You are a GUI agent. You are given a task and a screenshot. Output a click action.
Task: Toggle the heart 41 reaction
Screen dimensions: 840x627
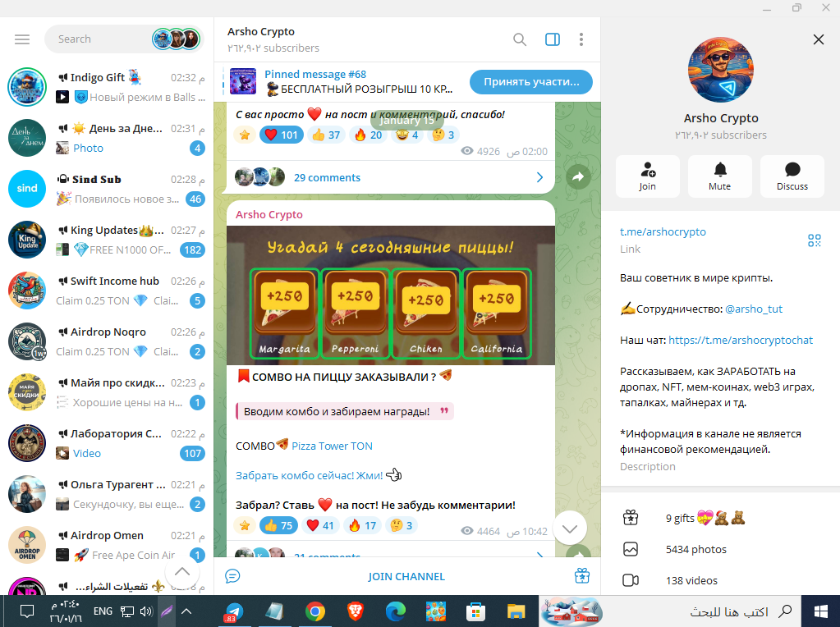[319, 526]
